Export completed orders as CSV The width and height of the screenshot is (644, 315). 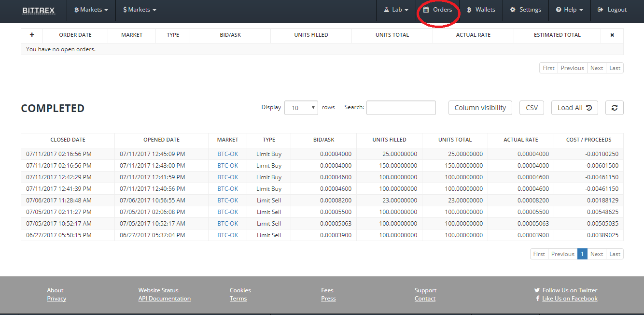coord(531,107)
